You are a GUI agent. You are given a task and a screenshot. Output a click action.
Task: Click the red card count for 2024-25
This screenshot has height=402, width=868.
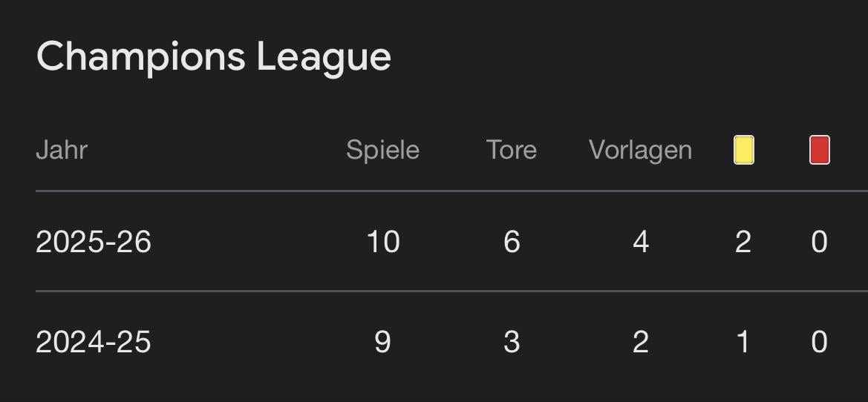[819, 342]
